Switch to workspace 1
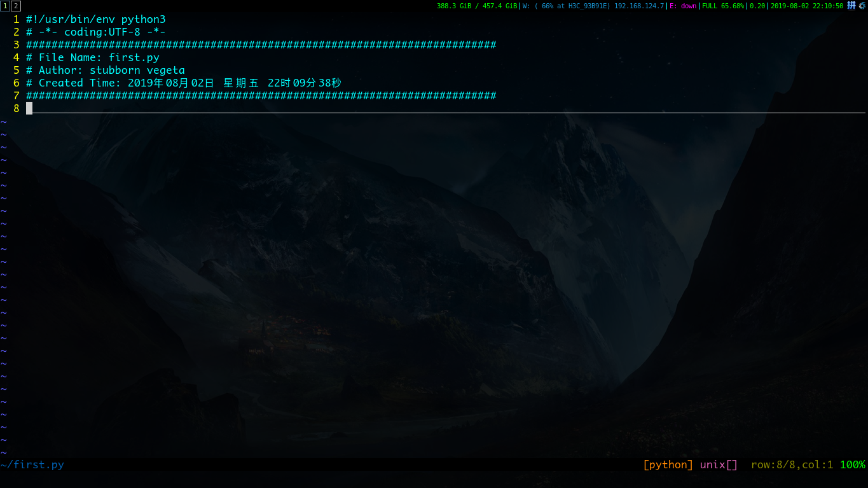 coord(5,6)
